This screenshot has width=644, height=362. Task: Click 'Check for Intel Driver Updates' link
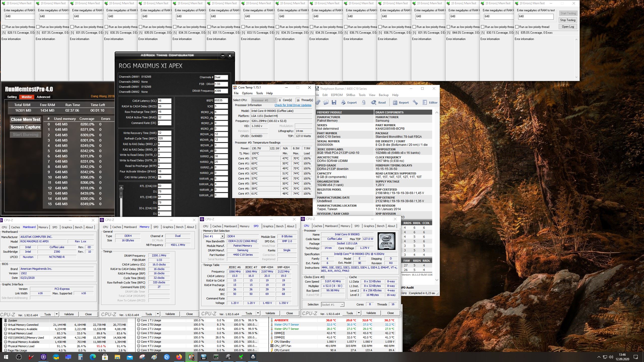(293, 105)
